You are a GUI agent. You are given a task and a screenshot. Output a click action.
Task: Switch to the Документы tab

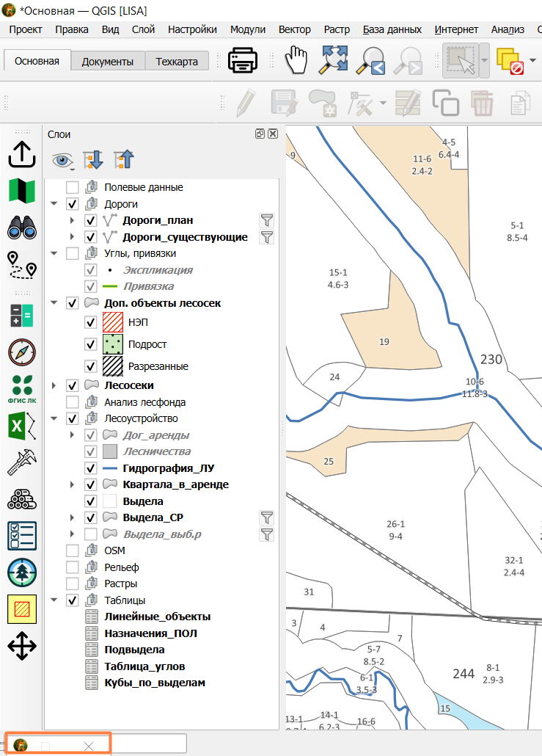pyautogui.click(x=107, y=62)
